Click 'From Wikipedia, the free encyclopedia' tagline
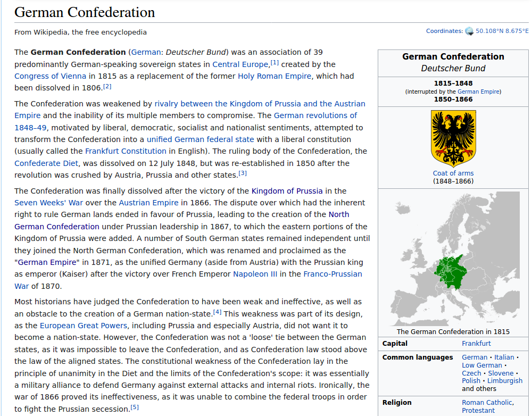Screen dimensions: 532x416 [x=80, y=32]
